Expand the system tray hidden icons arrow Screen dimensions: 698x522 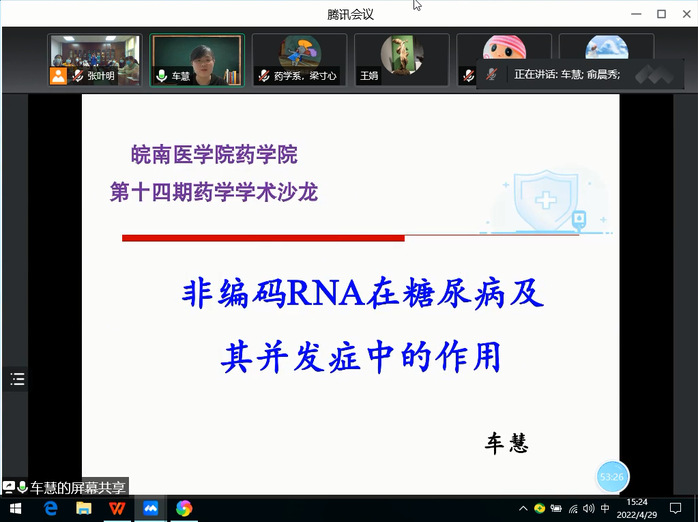click(x=524, y=509)
